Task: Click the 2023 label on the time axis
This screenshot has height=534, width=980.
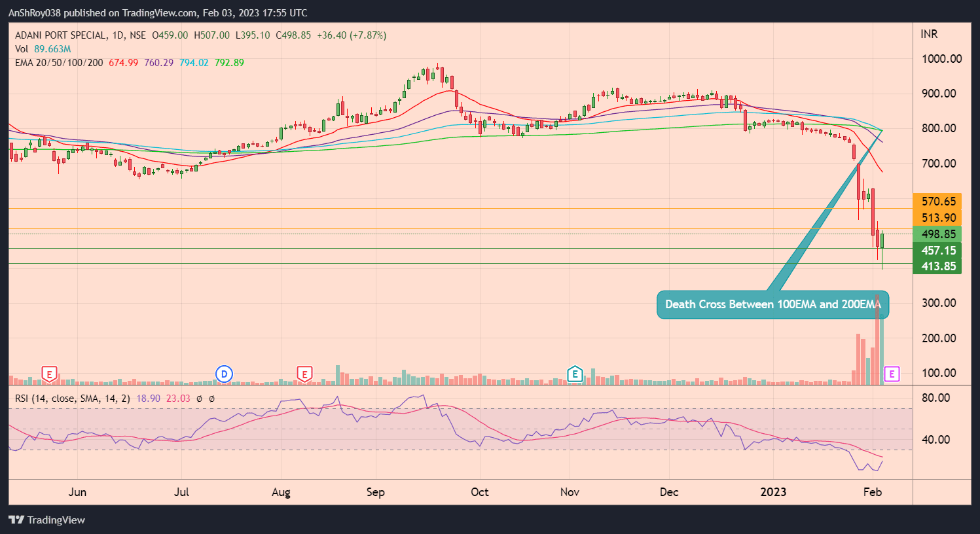Action: pyautogui.click(x=774, y=491)
